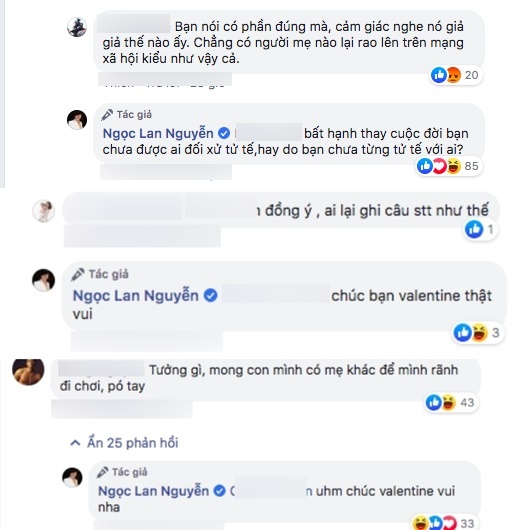Click the angry reaction icon beside 20
513x530 pixels.
(x=453, y=75)
